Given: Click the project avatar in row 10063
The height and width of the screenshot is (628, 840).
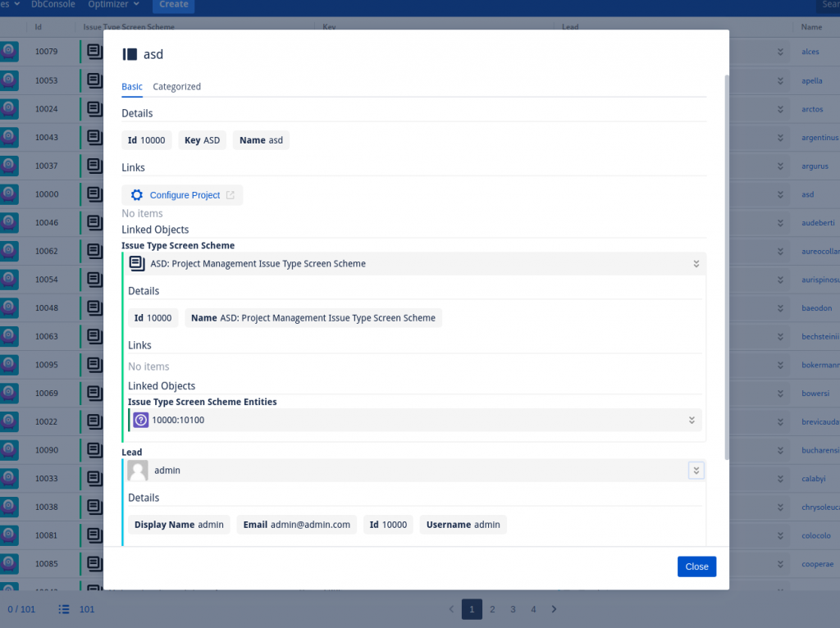Looking at the screenshot, I should (x=8, y=335).
